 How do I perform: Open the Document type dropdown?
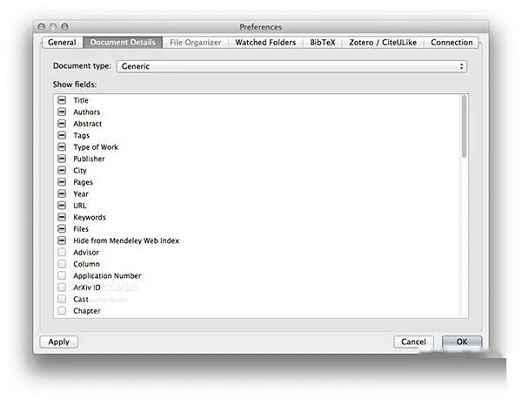click(x=292, y=66)
